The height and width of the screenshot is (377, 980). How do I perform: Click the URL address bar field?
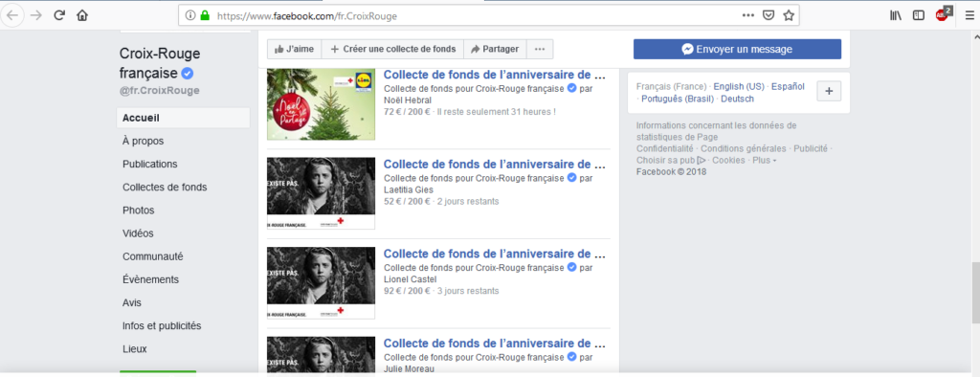click(x=475, y=15)
